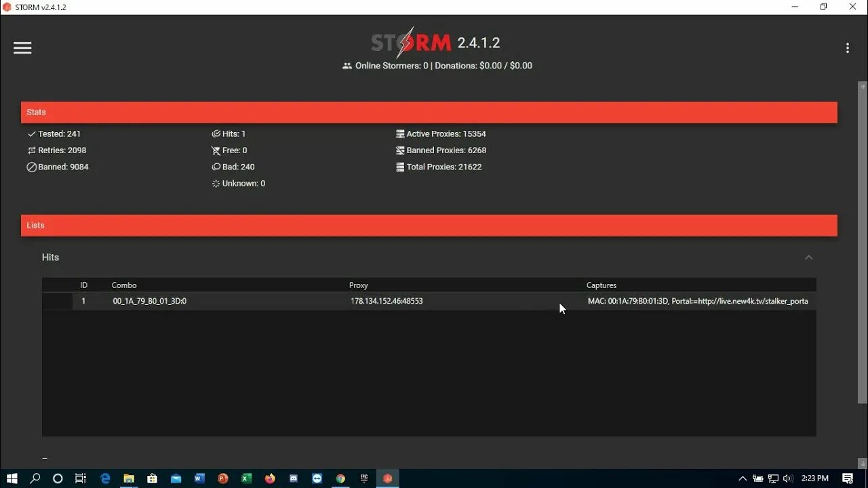This screenshot has width=868, height=488.
Task: Launch Excel from the taskbar
Action: pyautogui.click(x=247, y=479)
